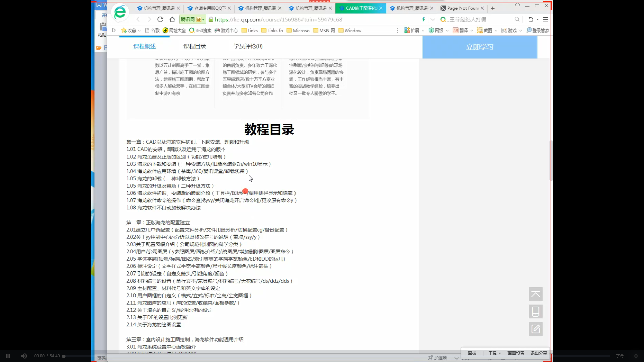
Task: Expand the address bar dropdown arrow
Action: (x=433, y=19)
